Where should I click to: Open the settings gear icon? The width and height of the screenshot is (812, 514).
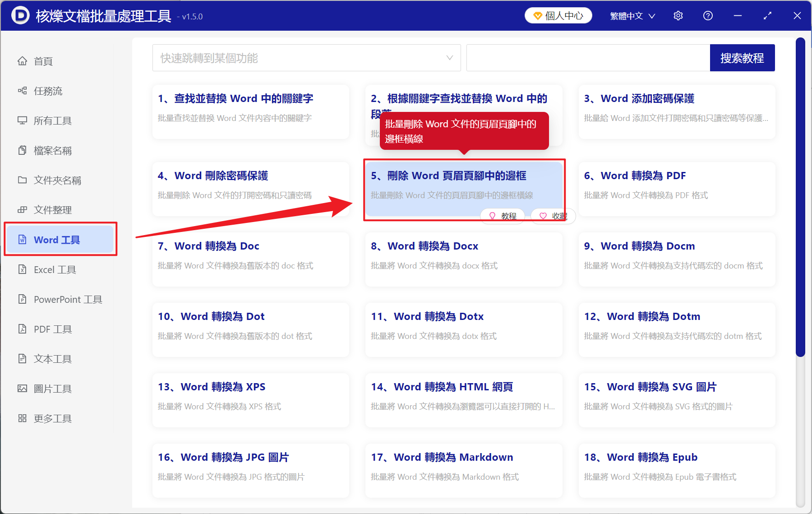point(678,15)
